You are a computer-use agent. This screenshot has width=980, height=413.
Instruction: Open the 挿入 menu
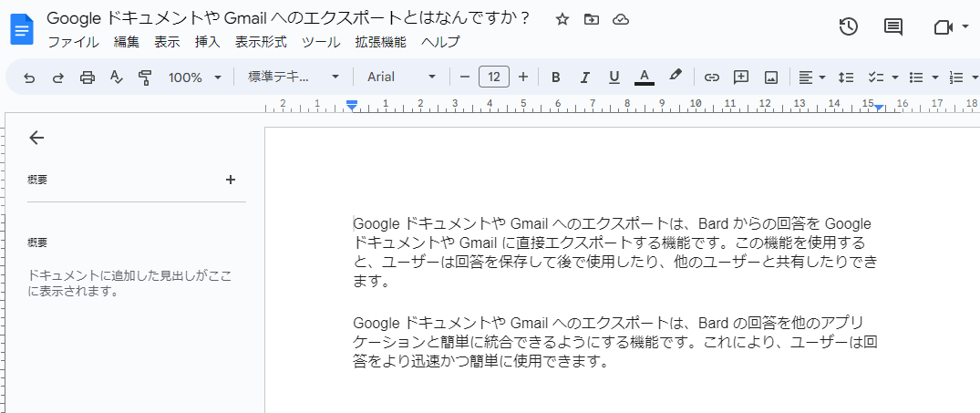[208, 42]
